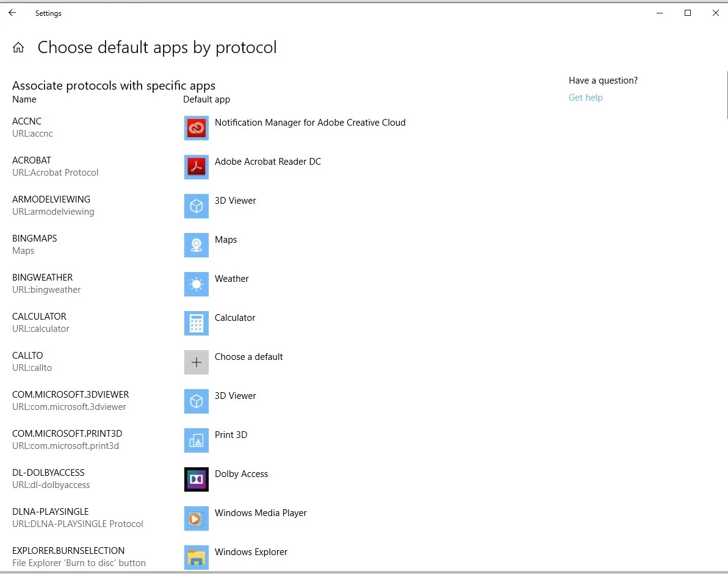The image size is (728, 574).
Task: Click the Maps default app label
Action: click(226, 240)
